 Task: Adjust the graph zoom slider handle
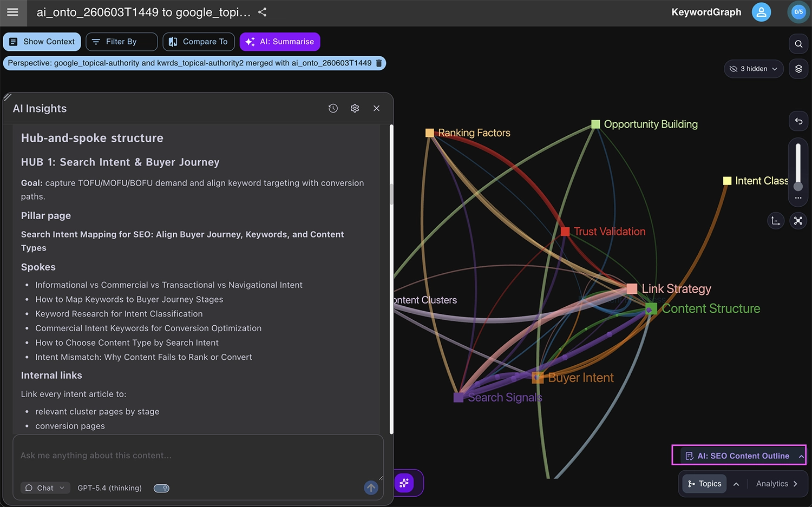[x=798, y=187]
